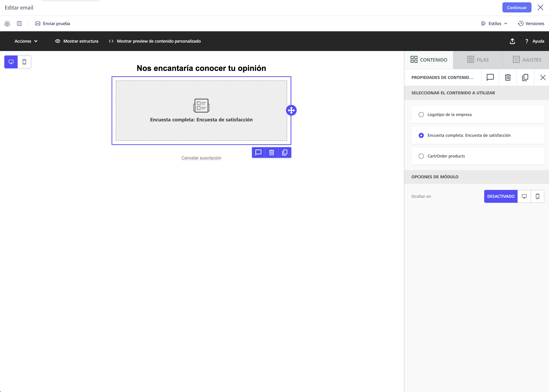Image resolution: width=549 pixels, height=392 pixels.
Task: Click the Cancelar suscripción link
Action: click(201, 158)
